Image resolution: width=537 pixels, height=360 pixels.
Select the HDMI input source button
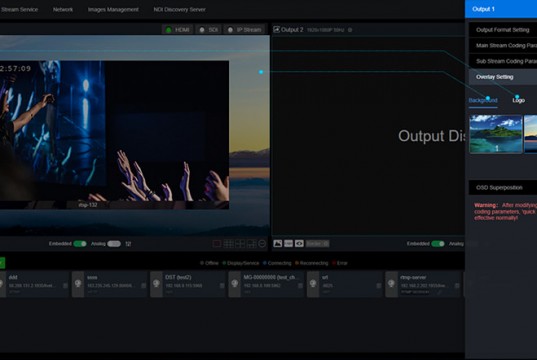coord(177,30)
